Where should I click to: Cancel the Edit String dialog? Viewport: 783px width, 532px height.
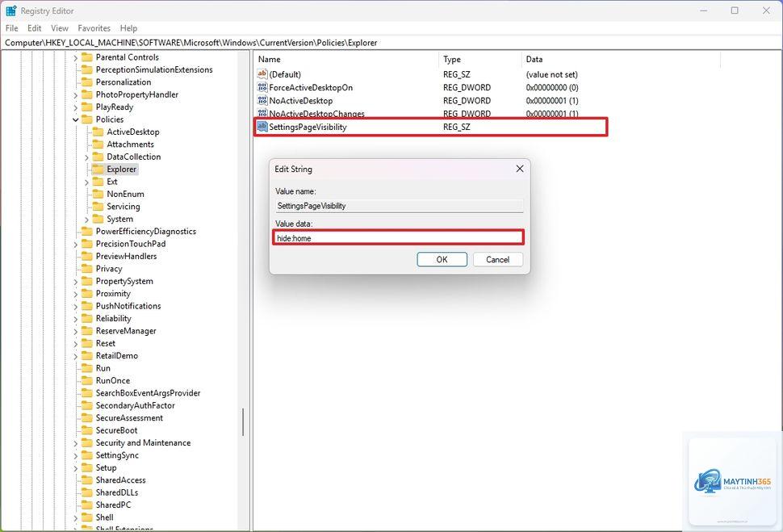coord(498,259)
